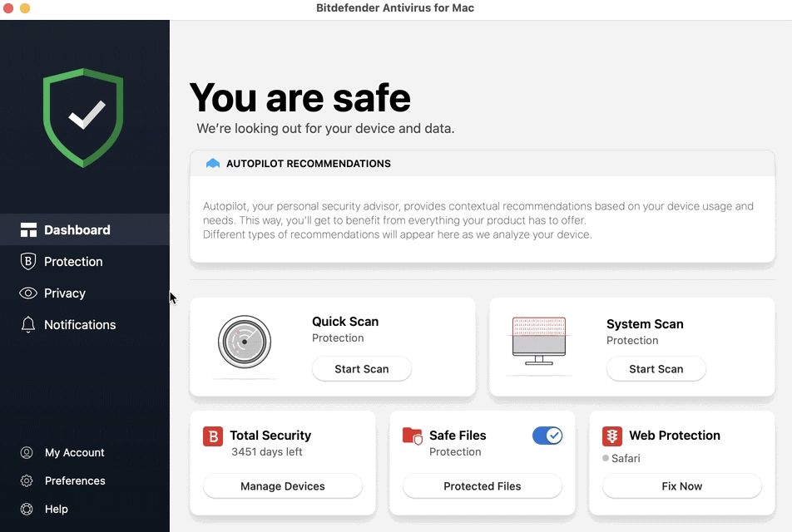Click Fix Now for Web Protection

(x=682, y=486)
